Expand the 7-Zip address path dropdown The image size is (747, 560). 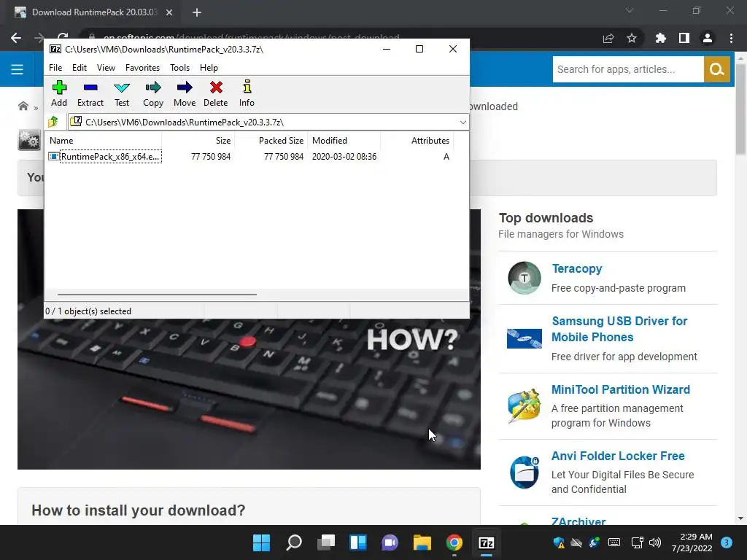click(x=462, y=122)
